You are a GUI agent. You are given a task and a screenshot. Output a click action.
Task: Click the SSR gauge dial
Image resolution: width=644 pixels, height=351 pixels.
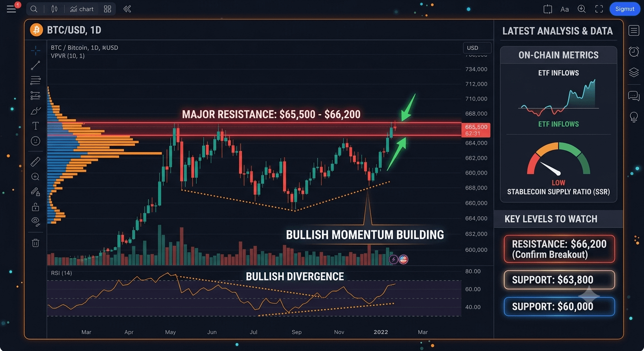pos(558,159)
